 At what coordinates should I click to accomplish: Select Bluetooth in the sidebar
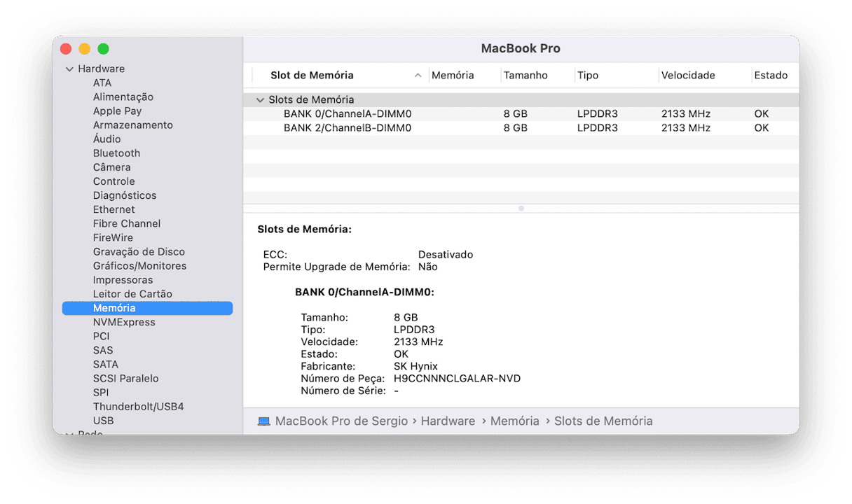[116, 153]
